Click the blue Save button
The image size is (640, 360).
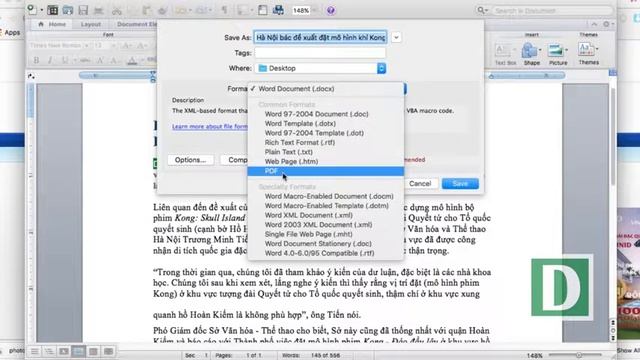click(x=460, y=184)
